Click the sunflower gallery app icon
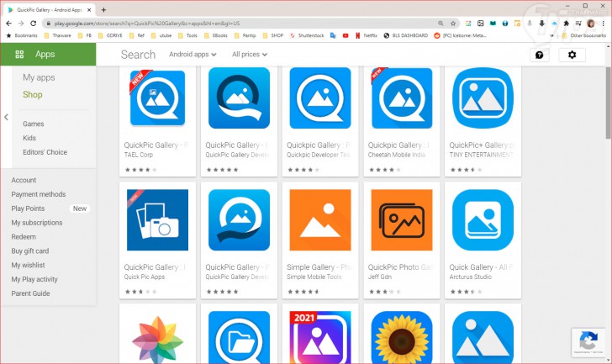 402,338
